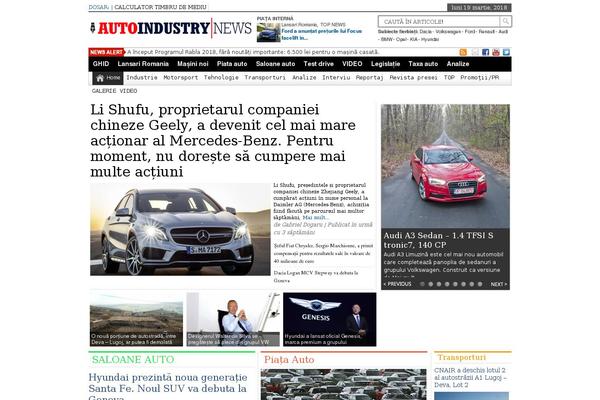Open the Hyundai Genesis launch thumbnail
The width and height of the screenshot is (600, 400).
tap(329, 320)
